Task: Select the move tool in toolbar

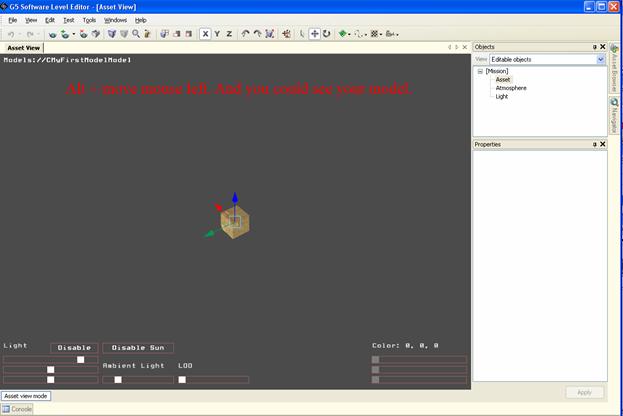Action: click(315, 33)
